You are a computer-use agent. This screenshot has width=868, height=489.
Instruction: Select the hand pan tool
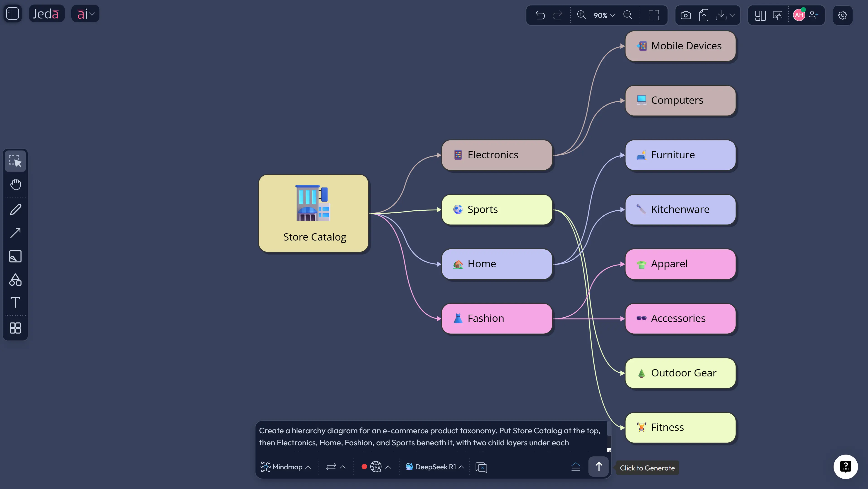pyautogui.click(x=15, y=184)
